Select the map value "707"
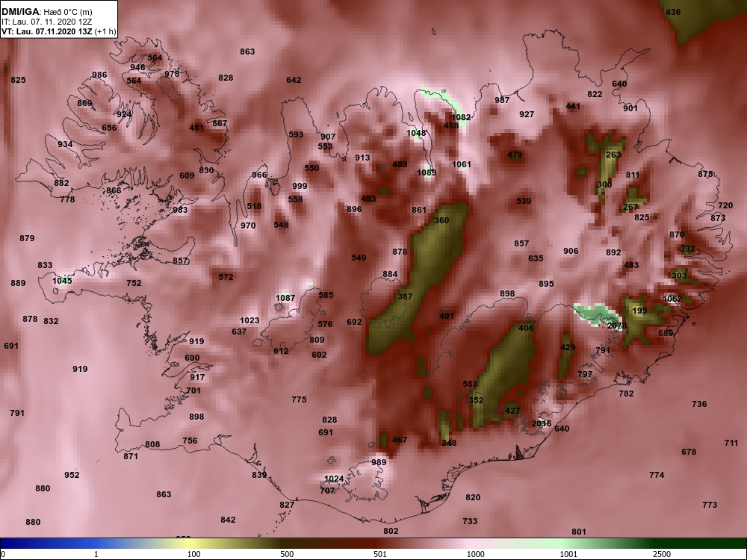 [327, 491]
